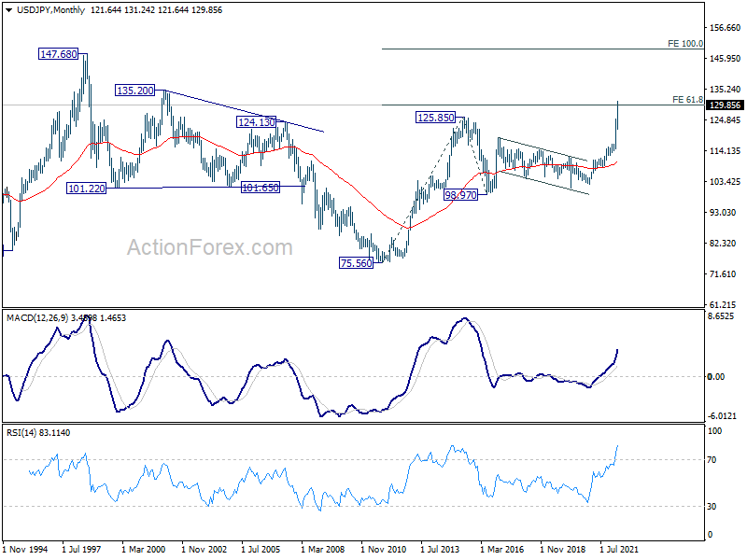Click the 61.215 price axis value
Image resolution: width=747 pixels, height=560 pixels.
click(x=723, y=305)
